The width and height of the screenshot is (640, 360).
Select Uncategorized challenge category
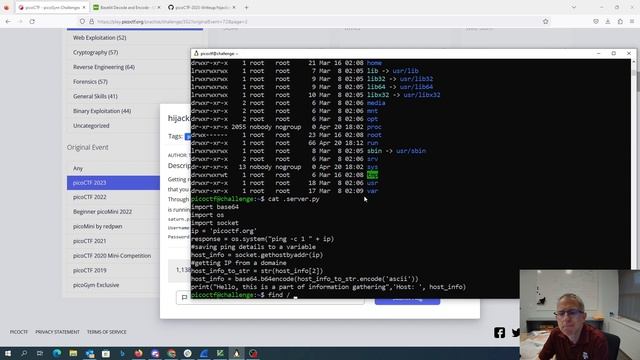click(x=91, y=126)
